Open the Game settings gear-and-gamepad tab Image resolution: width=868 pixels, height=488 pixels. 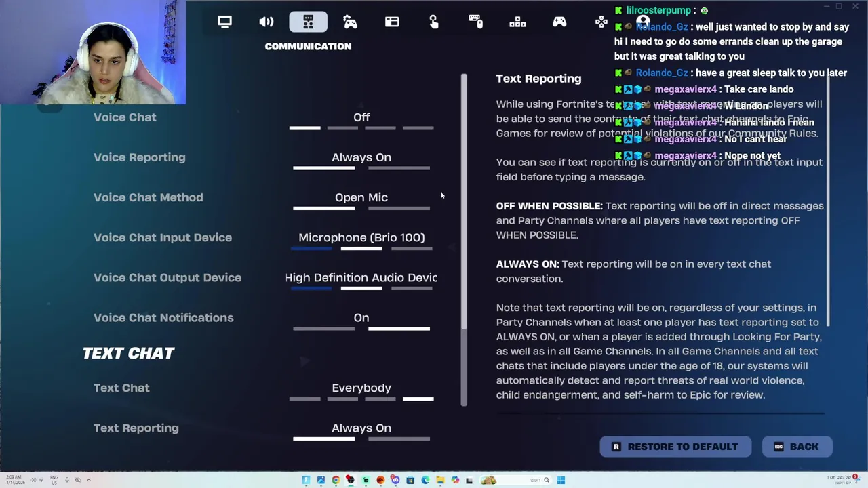point(350,22)
